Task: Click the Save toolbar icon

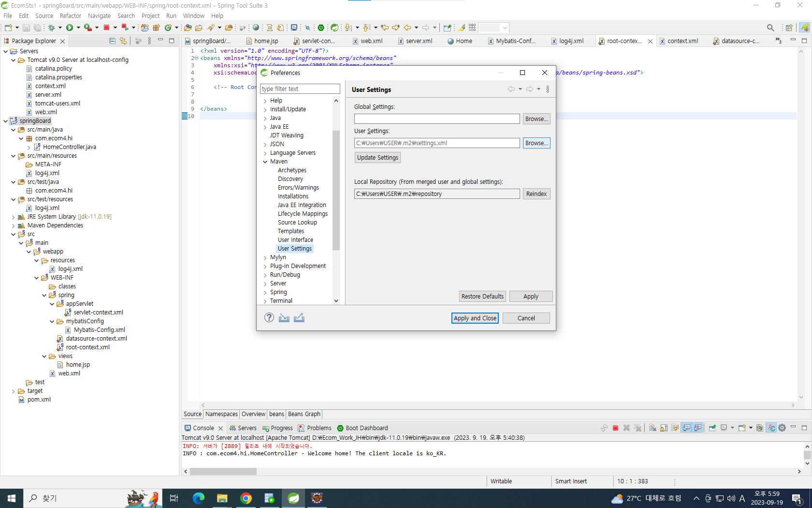Action: 26,28
